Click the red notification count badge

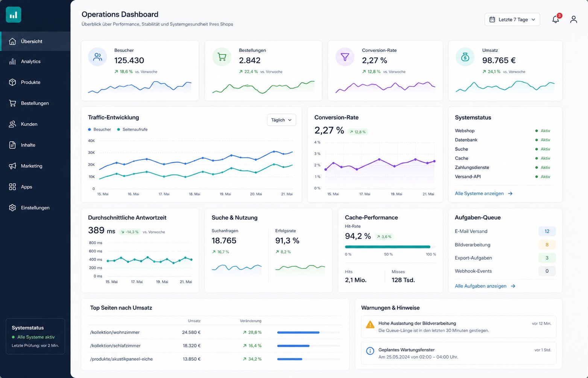559,16
